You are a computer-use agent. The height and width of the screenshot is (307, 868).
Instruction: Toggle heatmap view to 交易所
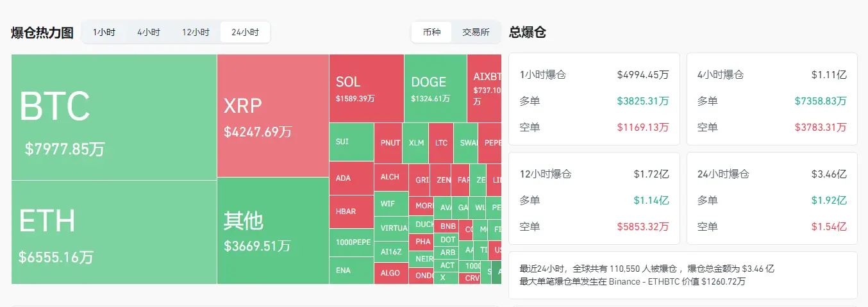pos(476,32)
